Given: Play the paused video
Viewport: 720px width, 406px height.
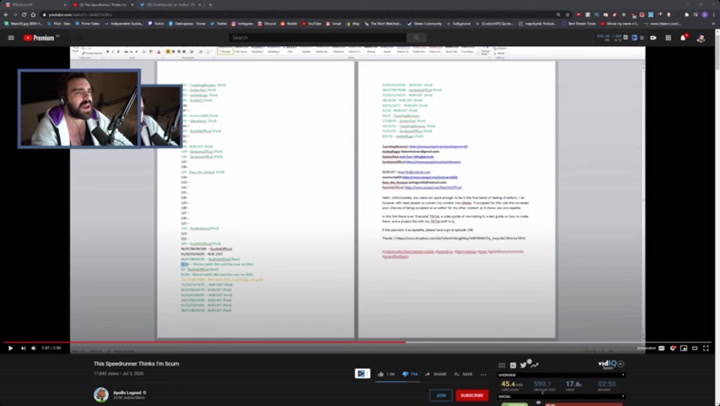Looking at the screenshot, I should pyautogui.click(x=10, y=348).
